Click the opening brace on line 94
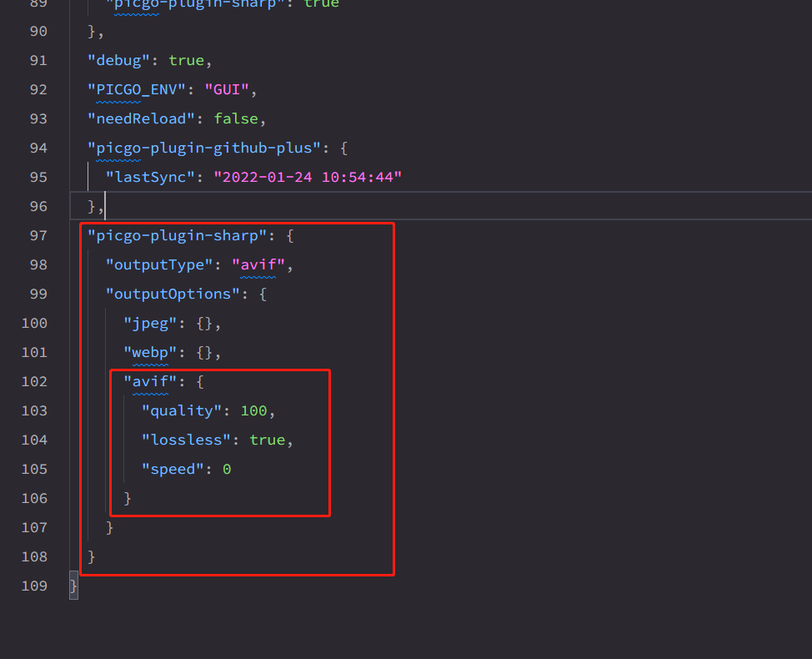Viewport: 812px width, 659px height. tap(343, 148)
